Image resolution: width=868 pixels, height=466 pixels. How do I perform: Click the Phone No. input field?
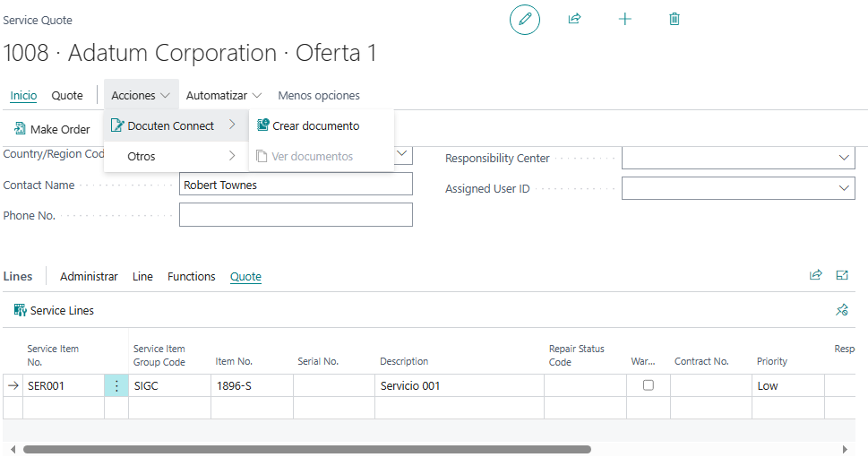(296, 215)
